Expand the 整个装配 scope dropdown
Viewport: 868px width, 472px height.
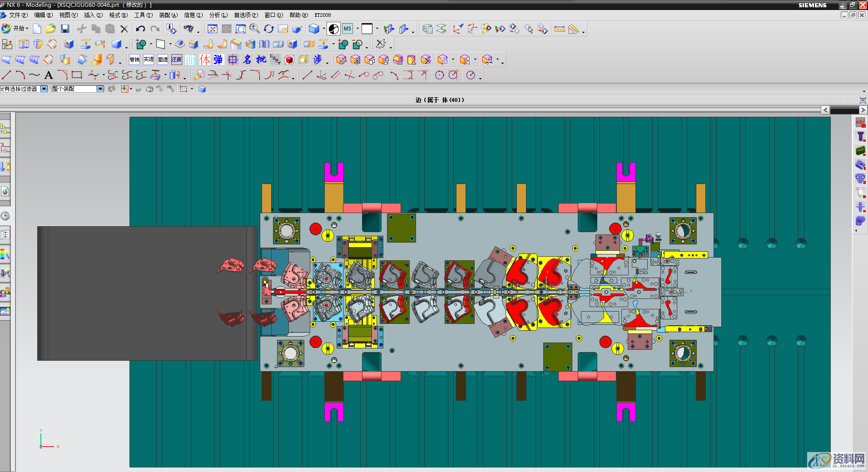pos(100,89)
